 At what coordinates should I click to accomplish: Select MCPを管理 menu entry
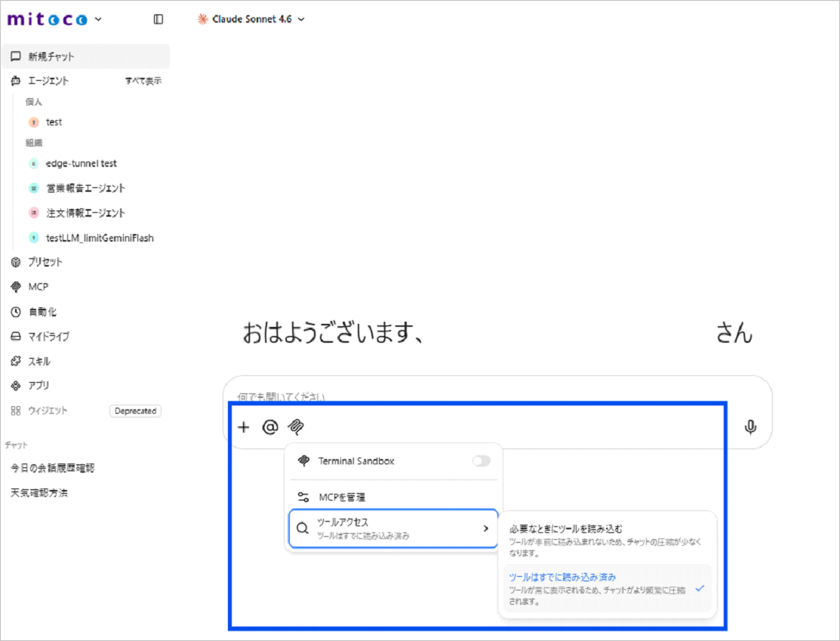[394, 498]
